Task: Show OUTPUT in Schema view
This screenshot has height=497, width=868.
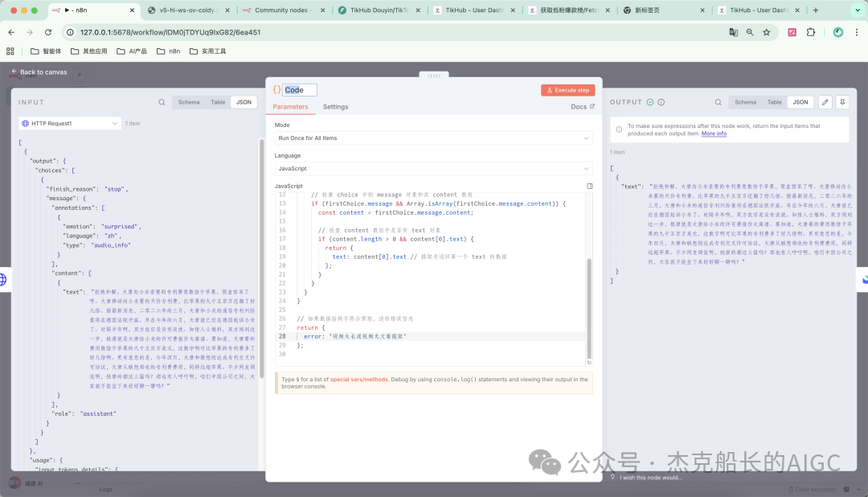Action: (x=745, y=102)
